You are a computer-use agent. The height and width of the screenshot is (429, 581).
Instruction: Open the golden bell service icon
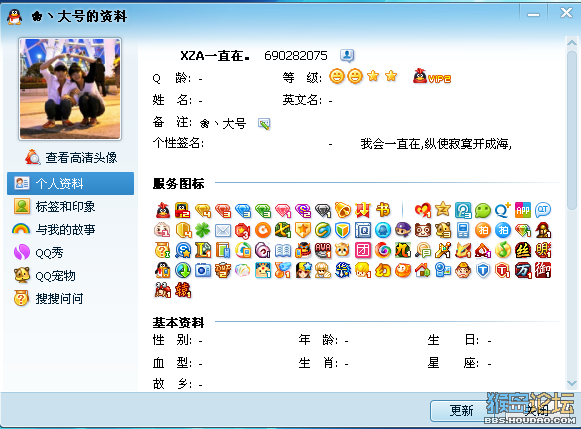(x=343, y=210)
